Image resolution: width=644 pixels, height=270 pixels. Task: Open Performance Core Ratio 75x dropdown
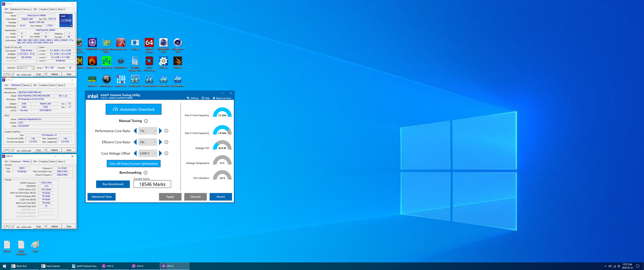148,131
